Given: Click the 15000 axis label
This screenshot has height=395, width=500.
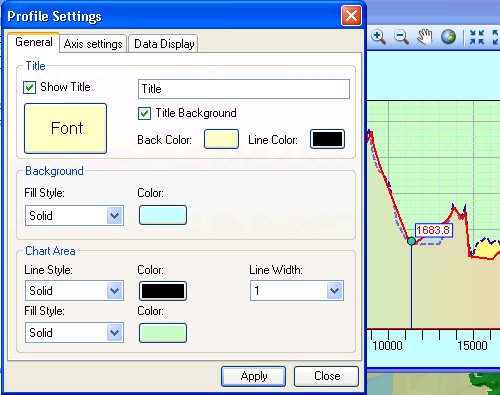Looking at the screenshot, I should point(472,346).
